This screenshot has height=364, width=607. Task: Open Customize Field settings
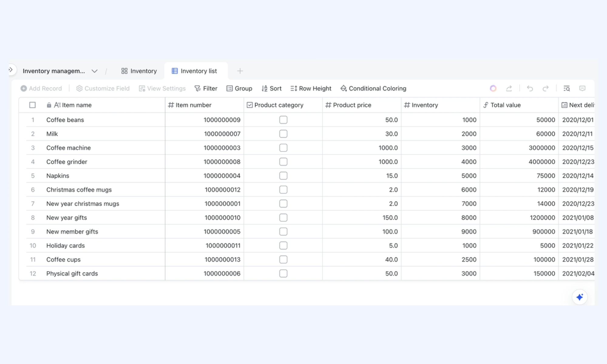click(103, 88)
